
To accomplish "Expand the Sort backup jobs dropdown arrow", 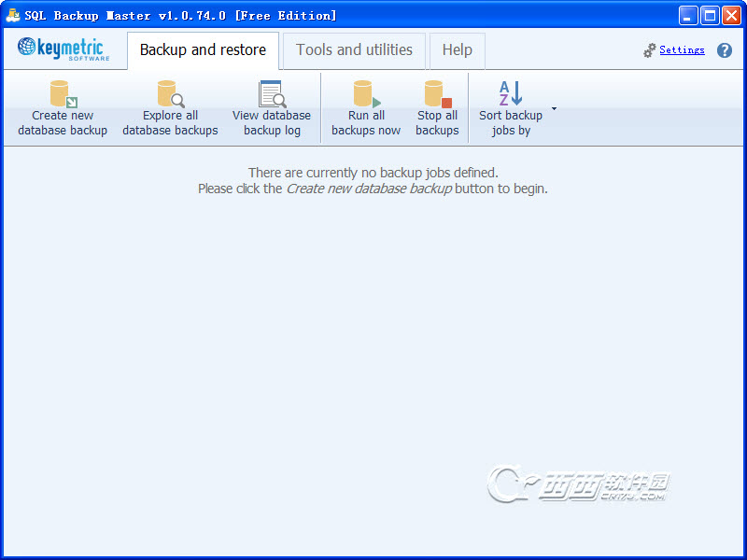I will [554, 109].
